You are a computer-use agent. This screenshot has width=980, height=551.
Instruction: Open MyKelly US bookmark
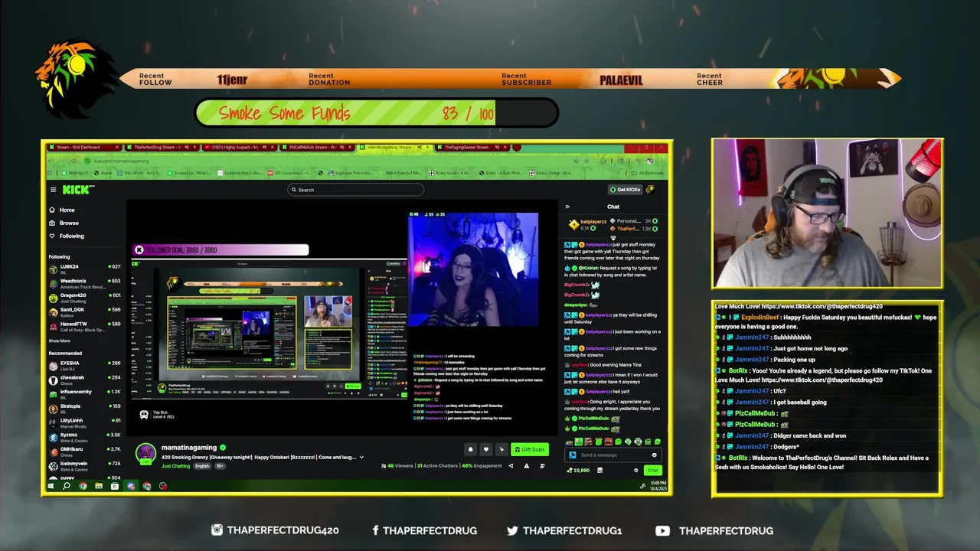click(77, 173)
